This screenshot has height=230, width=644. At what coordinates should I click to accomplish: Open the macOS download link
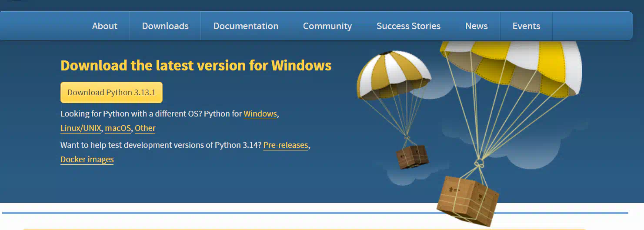click(x=118, y=128)
